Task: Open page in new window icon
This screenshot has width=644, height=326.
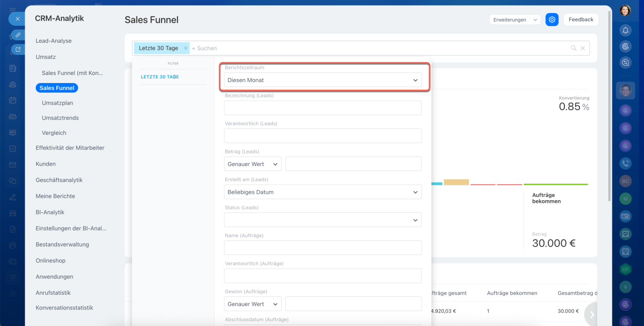Action: tap(18, 49)
